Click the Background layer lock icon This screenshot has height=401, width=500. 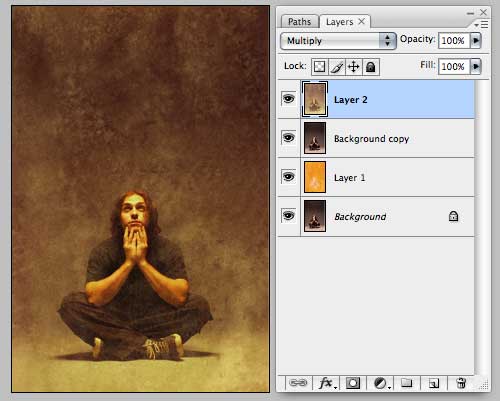coord(453,216)
